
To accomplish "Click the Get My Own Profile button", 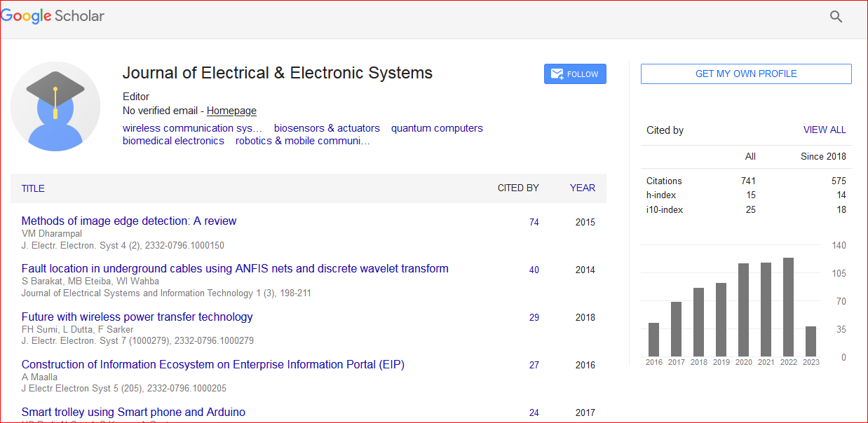I will point(746,74).
